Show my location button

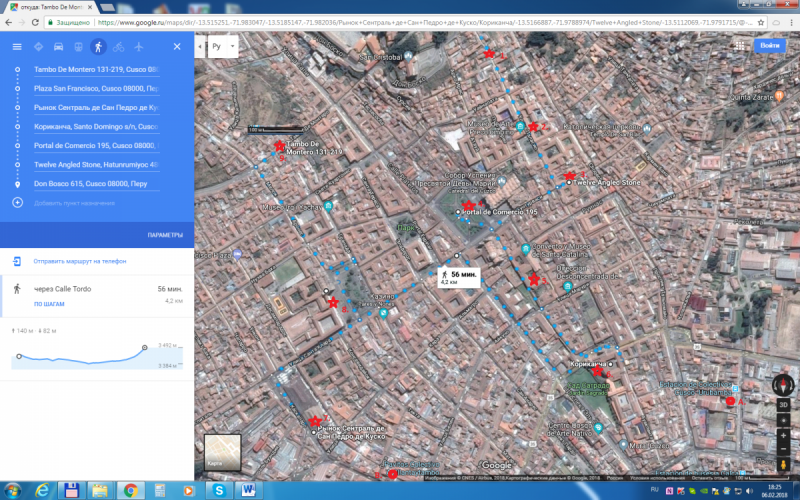(x=783, y=420)
